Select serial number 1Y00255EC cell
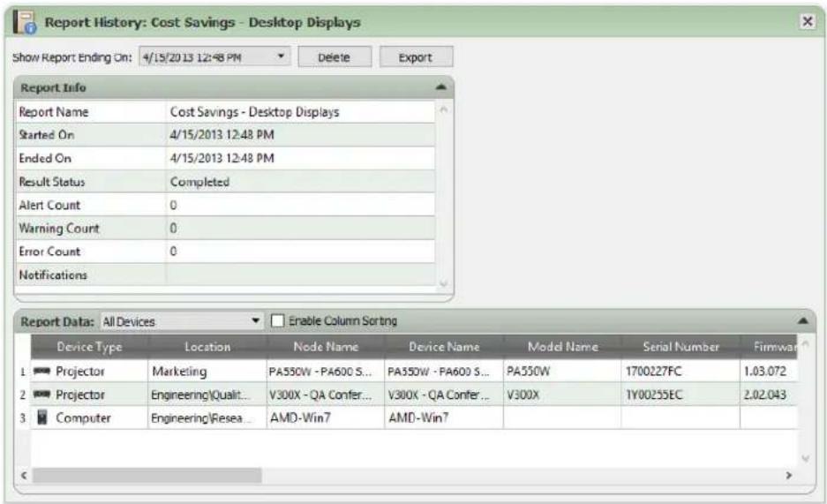The width and height of the screenshot is (827, 504). (x=680, y=395)
